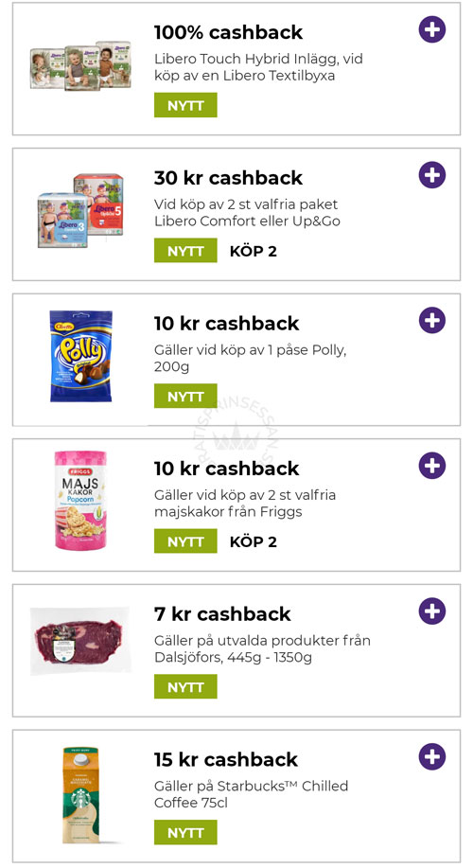Image resolution: width=473 pixels, height=868 pixels.
Task: Add the Starbucks Chilled Coffee cashback offer
Action: pos(432,756)
